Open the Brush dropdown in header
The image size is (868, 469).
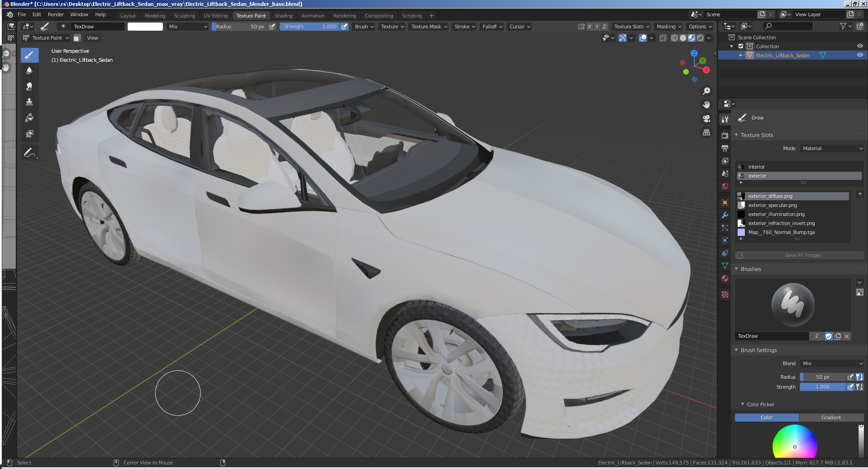[x=364, y=27]
